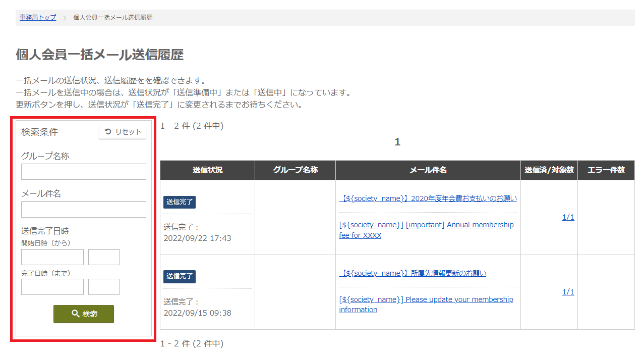This screenshot has height=352, width=644.
Task: Open the 事務局トップ breadcrumb link
Action: tap(38, 17)
